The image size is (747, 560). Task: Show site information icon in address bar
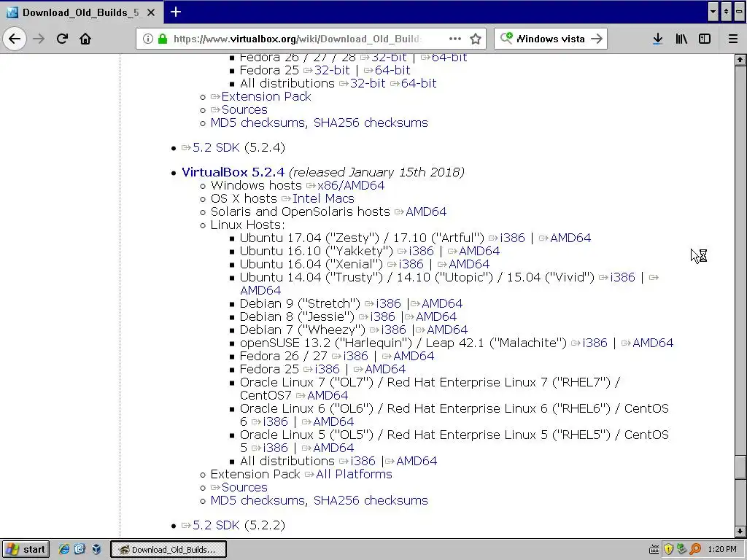tap(148, 39)
